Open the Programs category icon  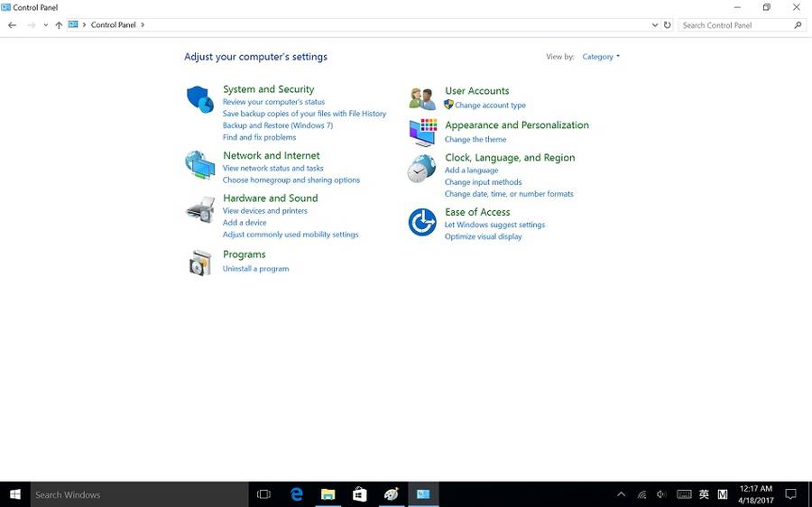click(x=199, y=263)
